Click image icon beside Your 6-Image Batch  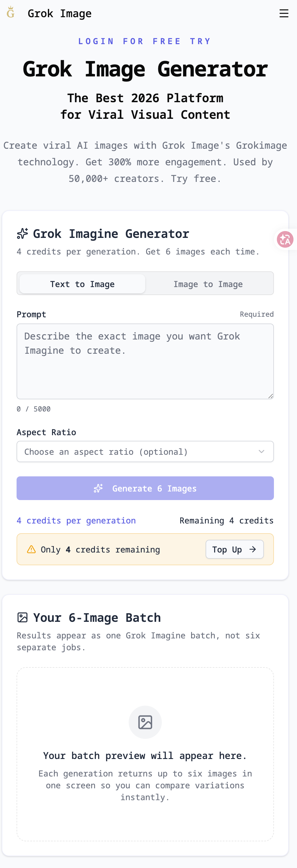(22, 618)
